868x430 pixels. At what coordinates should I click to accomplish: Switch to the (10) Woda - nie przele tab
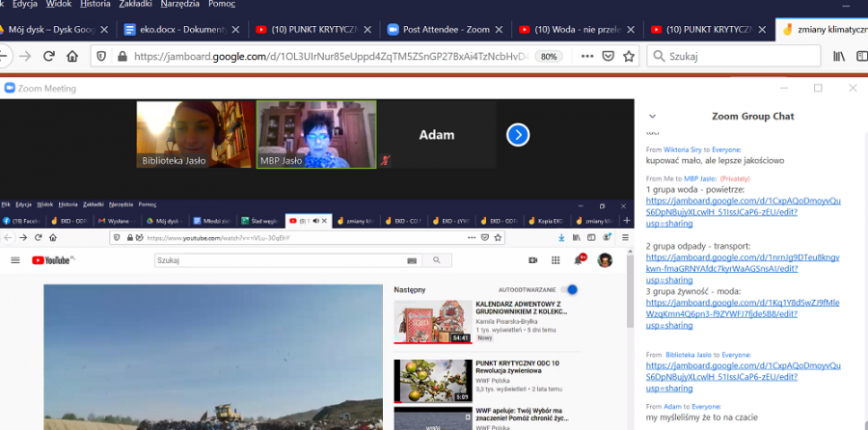click(x=578, y=30)
